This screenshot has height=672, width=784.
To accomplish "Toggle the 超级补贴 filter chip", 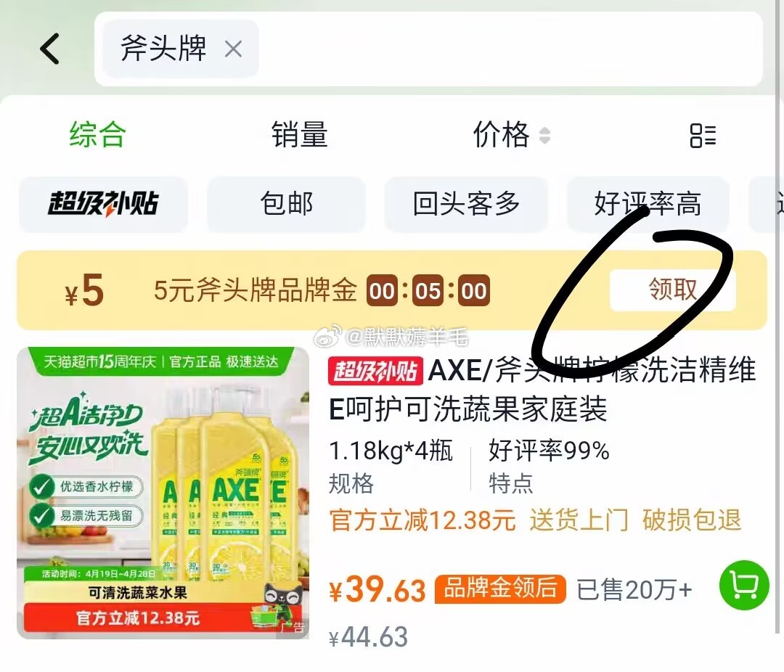I will click(104, 204).
